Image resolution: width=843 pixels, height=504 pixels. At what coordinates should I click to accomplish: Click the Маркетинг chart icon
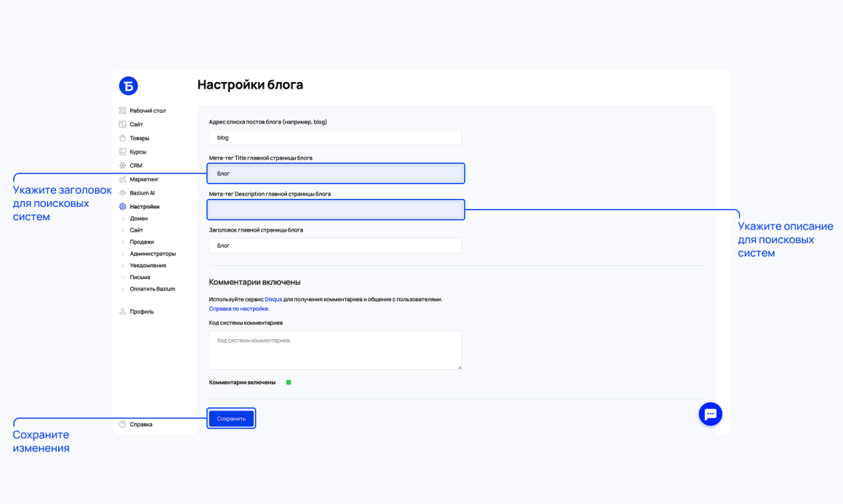[123, 179]
